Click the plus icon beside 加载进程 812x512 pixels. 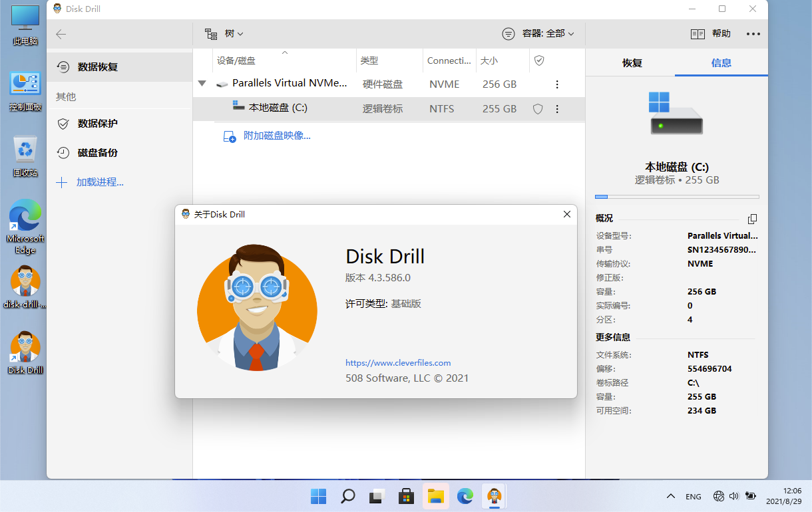(x=62, y=182)
